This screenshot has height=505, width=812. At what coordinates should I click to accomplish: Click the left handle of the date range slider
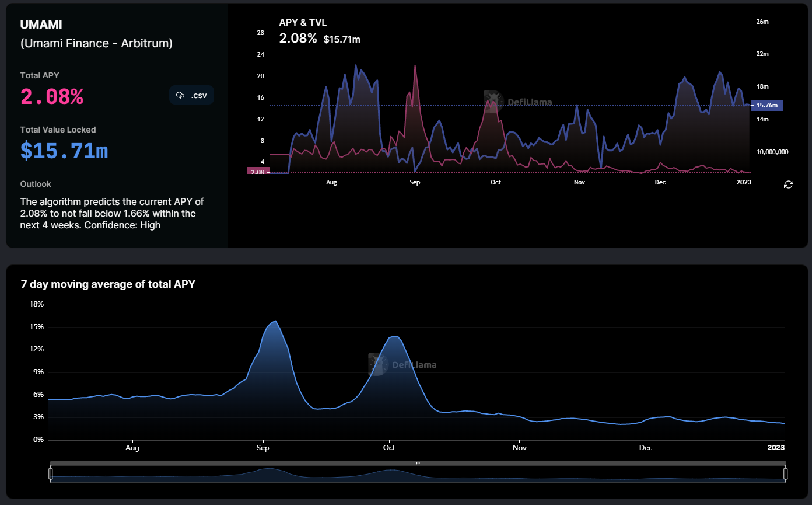(x=51, y=473)
